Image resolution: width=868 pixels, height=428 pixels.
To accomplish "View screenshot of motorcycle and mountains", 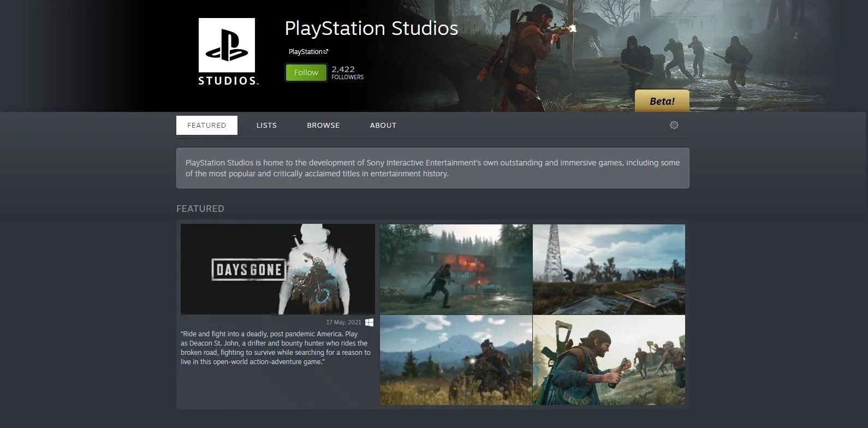I will [x=456, y=360].
